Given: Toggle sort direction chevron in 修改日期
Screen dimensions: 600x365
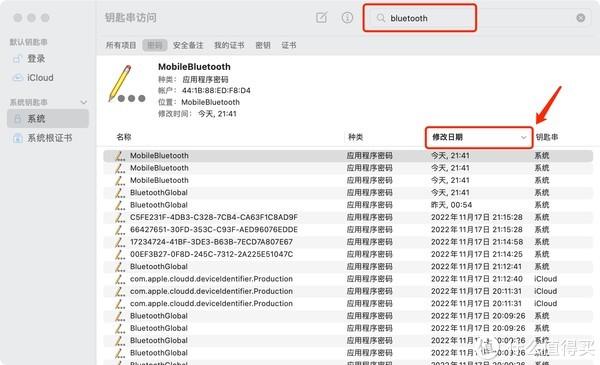Looking at the screenshot, I should point(523,137).
